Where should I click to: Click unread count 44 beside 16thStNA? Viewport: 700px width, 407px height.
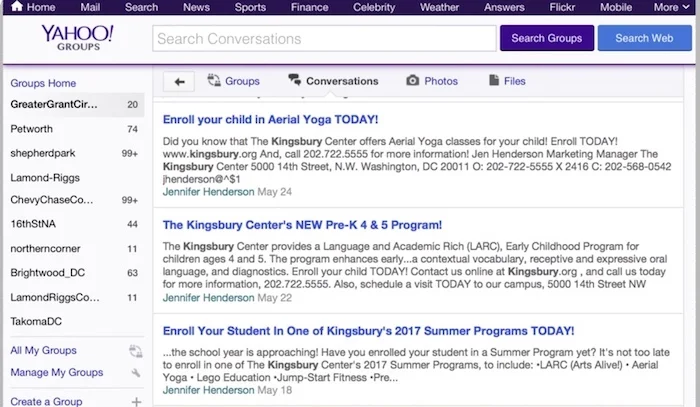[132, 224]
